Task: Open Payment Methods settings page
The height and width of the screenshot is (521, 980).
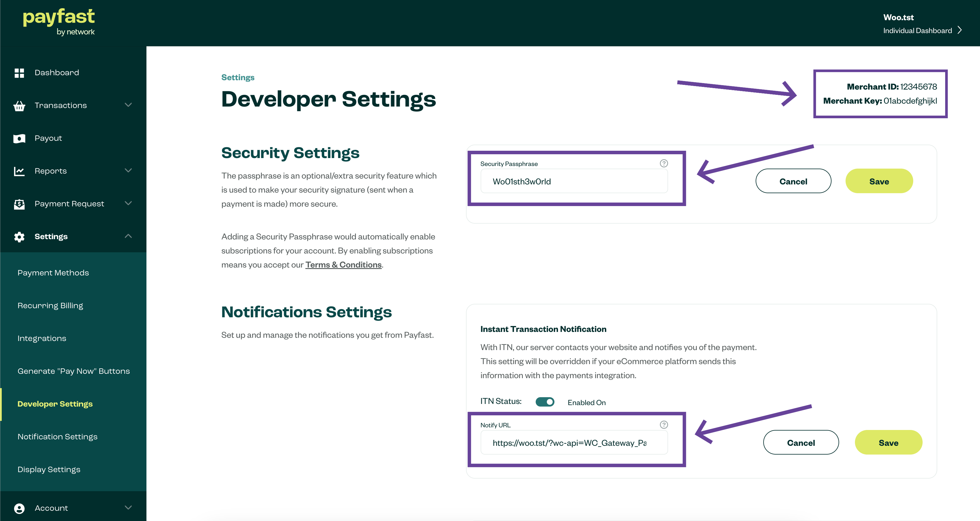Action: [x=53, y=273]
